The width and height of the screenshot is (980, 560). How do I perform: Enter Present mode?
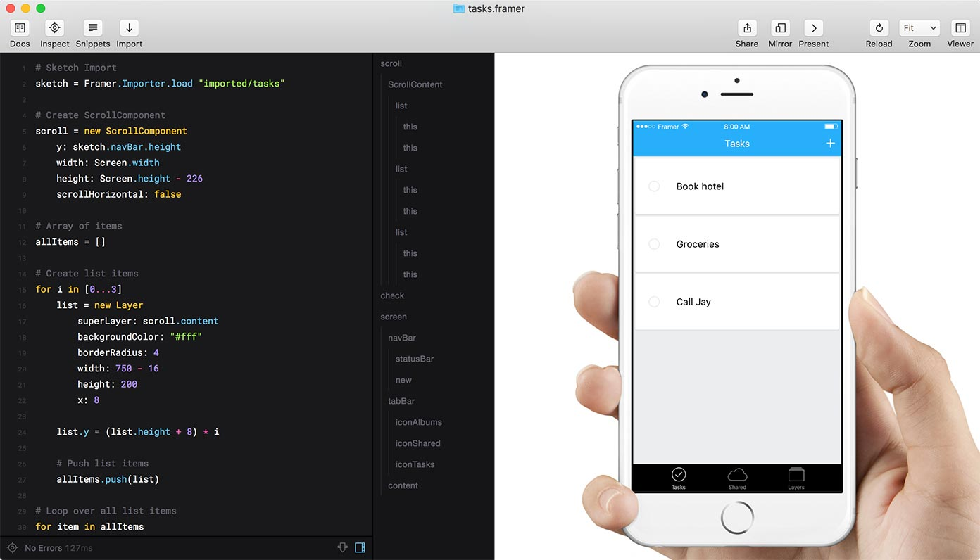pos(813,32)
